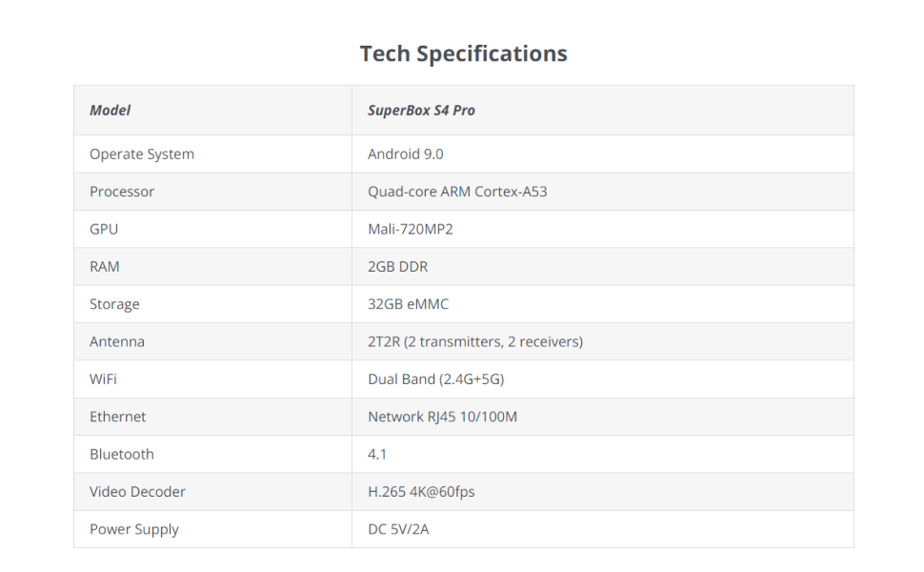Click the RAM row label
Screen dimensions: 924x572
click(105, 267)
